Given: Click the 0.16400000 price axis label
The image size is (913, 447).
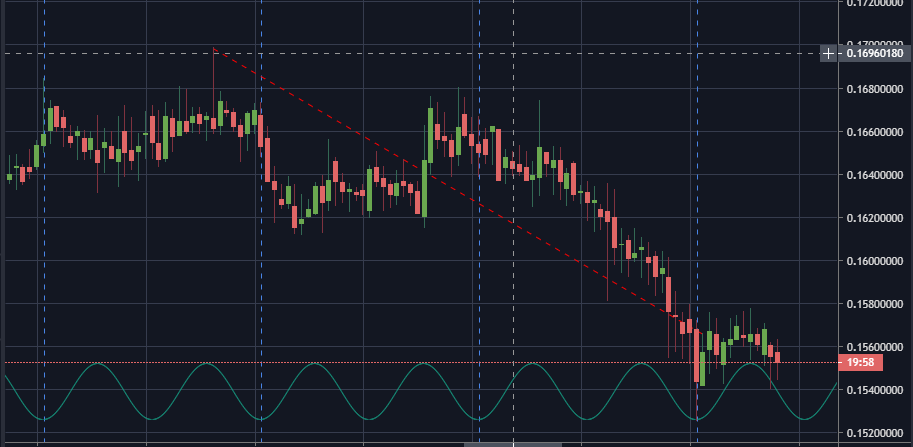Looking at the screenshot, I should (x=875, y=175).
